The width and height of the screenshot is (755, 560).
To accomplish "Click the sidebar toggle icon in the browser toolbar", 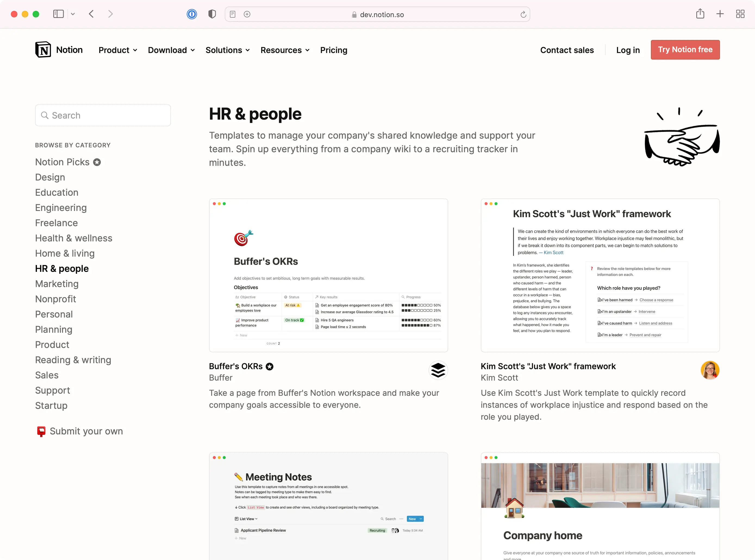I will point(58,14).
